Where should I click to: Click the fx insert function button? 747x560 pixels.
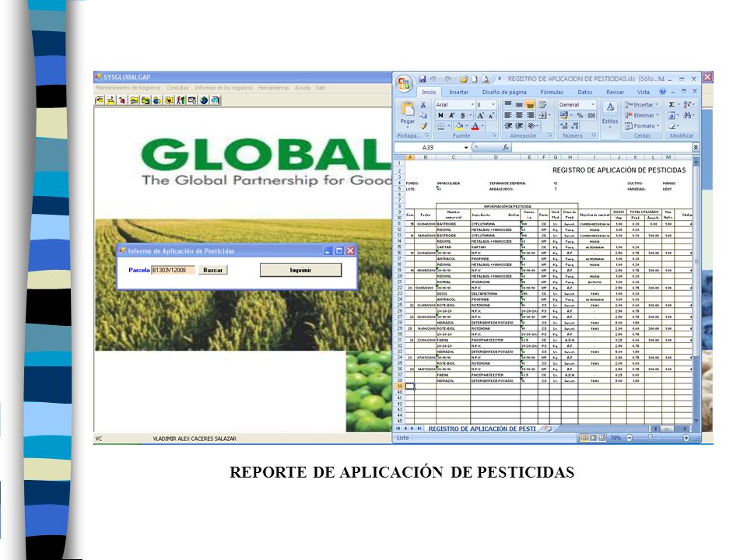point(506,148)
